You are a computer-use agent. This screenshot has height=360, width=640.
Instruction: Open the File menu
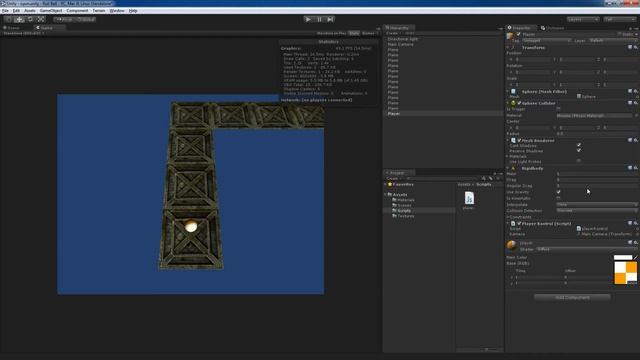click(5, 11)
